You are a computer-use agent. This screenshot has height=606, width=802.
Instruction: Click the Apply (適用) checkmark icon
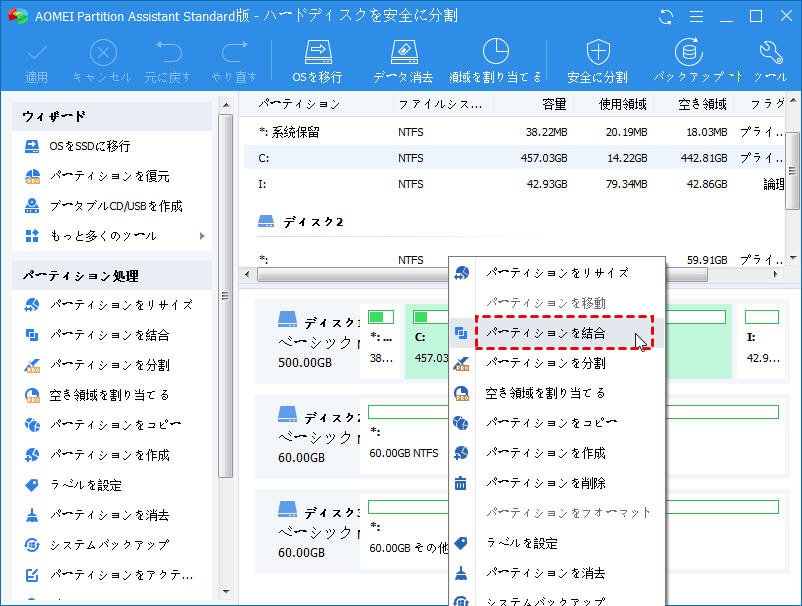tap(37, 53)
